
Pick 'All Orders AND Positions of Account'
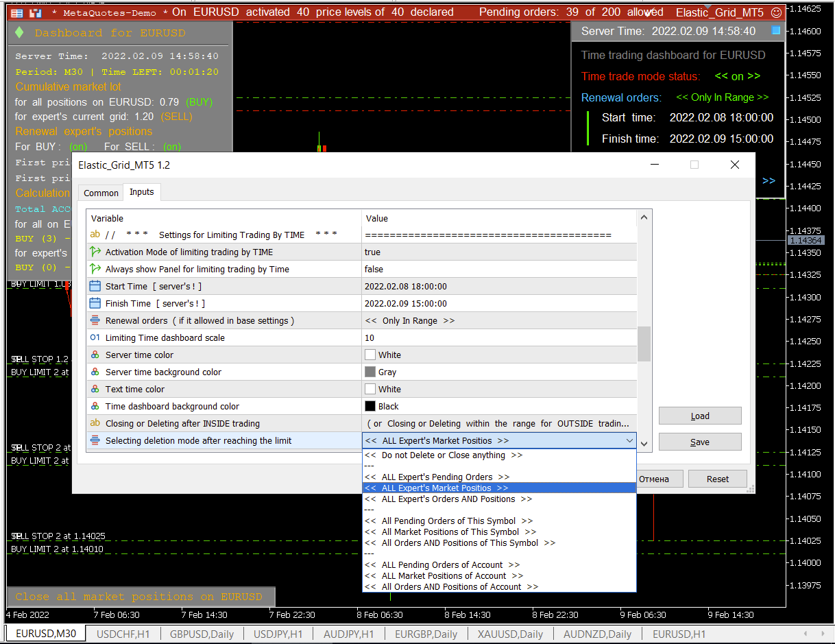coord(499,587)
